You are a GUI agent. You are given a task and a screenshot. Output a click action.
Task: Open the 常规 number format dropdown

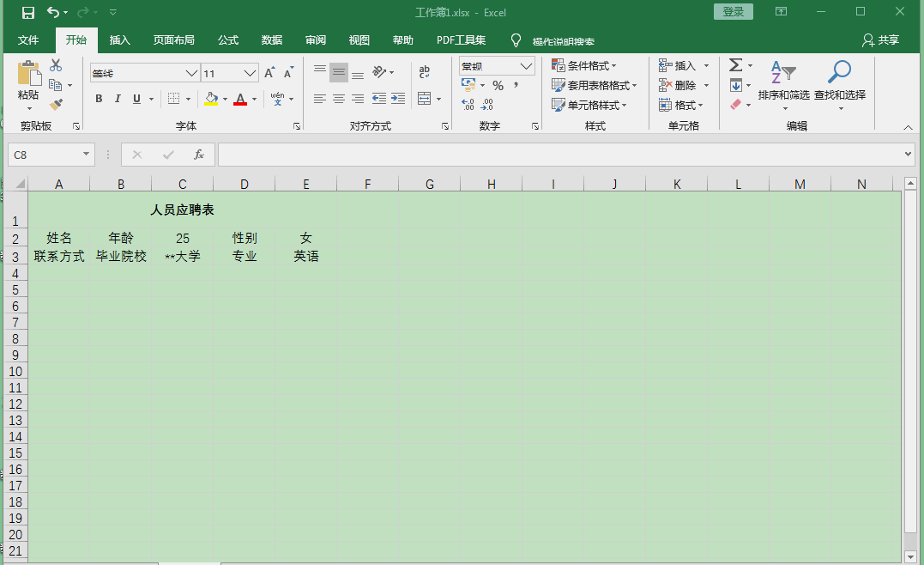[526, 66]
